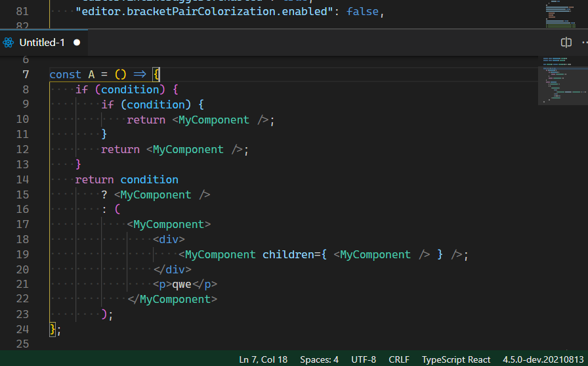Viewport: 588px width, 366px height.
Task: Click the React file icon on Untitled-1 tab
Action: point(9,43)
